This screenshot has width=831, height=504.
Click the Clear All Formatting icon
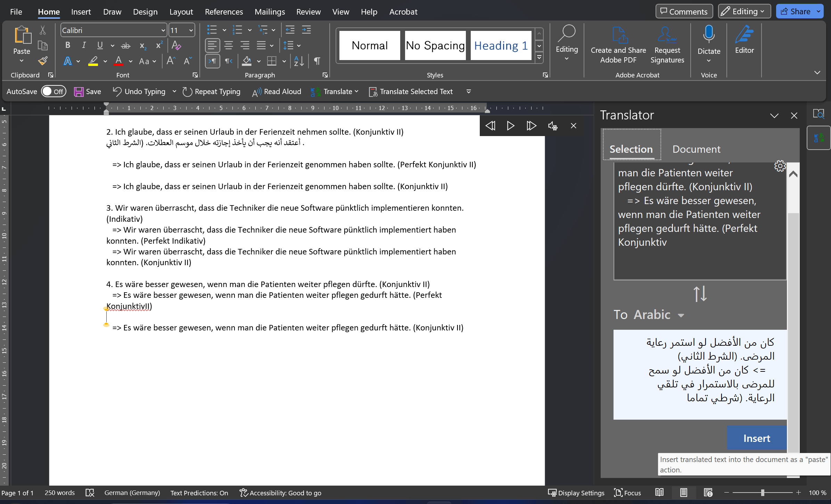(x=176, y=45)
